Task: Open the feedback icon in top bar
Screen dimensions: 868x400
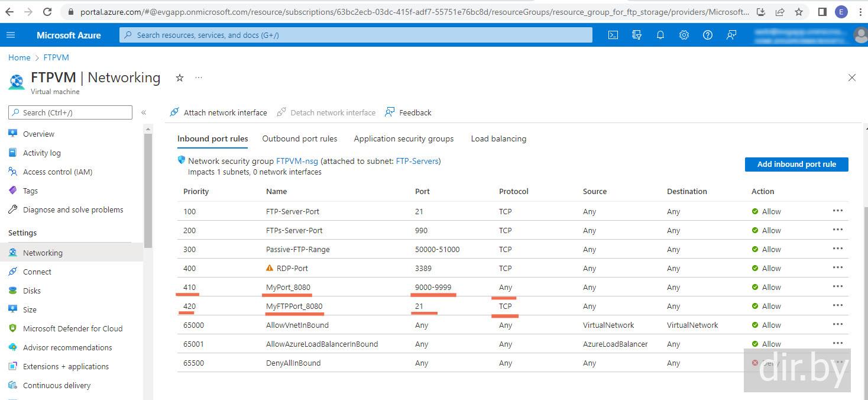Action: (x=731, y=35)
